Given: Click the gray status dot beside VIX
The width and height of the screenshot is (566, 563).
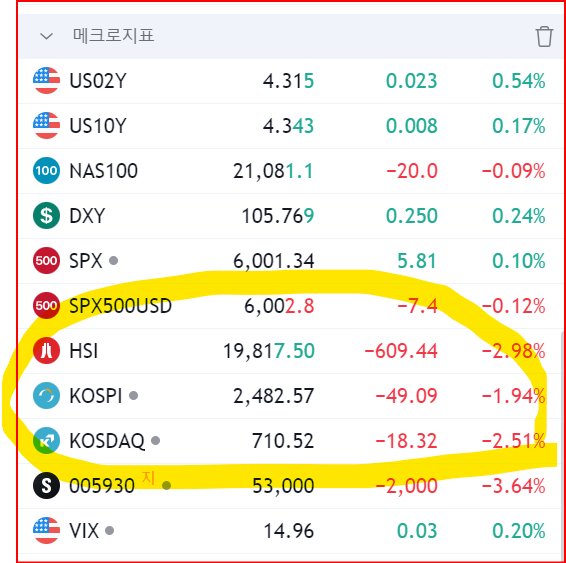Looking at the screenshot, I should (109, 531).
